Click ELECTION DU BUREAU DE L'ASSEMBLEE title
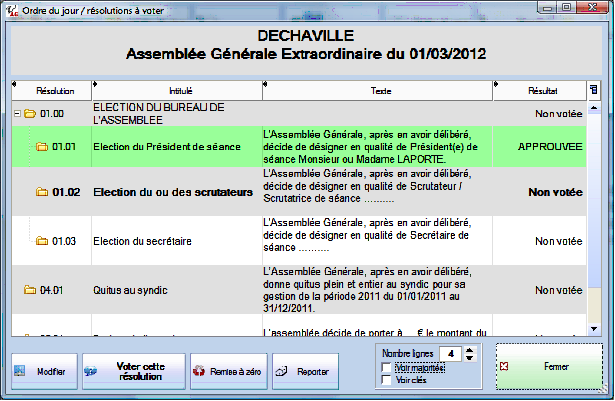The image size is (615, 401). pyautogui.click(x=159, y=114)
